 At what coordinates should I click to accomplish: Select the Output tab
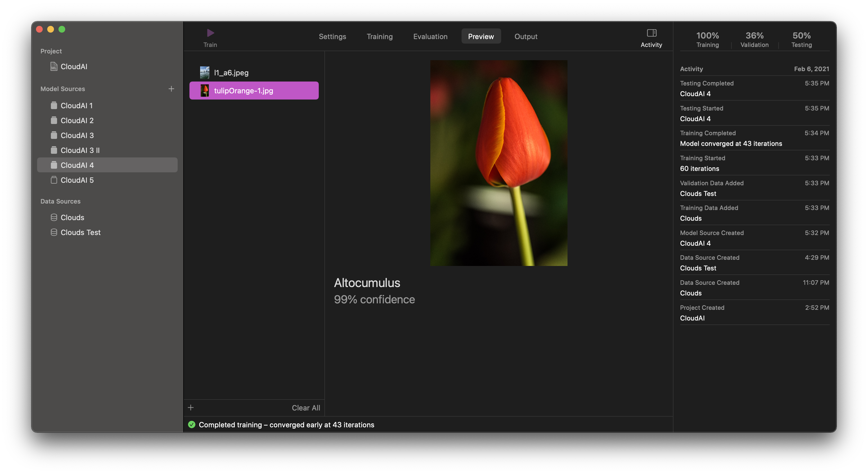(526, 36)
